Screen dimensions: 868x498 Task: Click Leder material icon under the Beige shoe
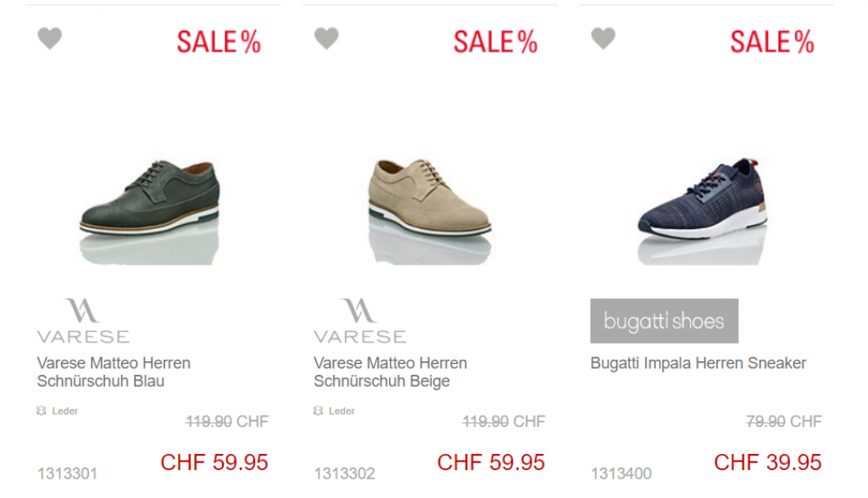tap(319, 411)
